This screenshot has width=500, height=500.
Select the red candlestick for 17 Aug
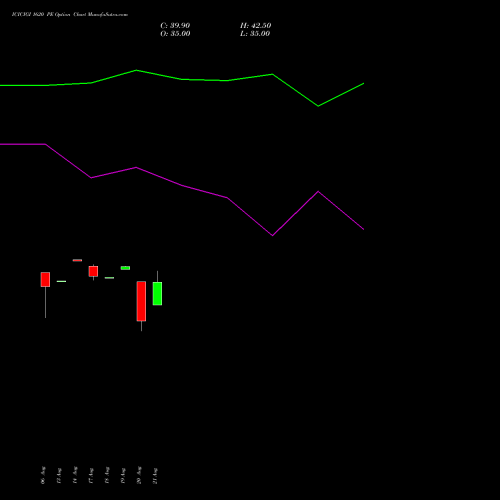pos(93,271)
